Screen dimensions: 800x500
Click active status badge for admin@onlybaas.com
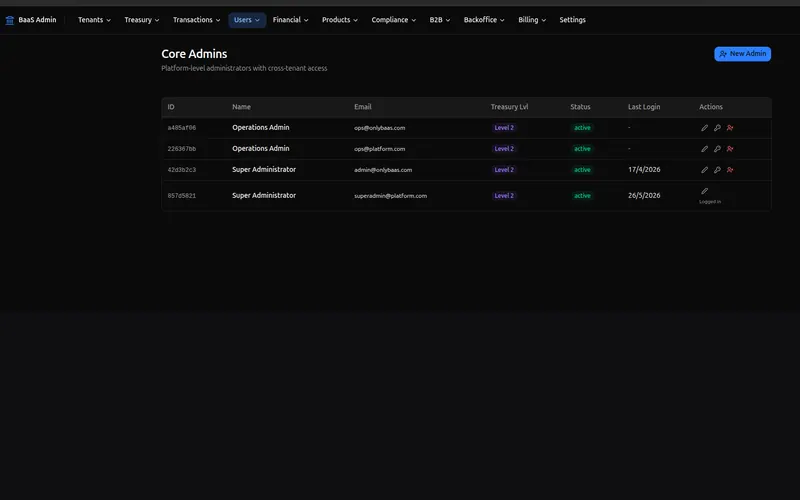[x=582, y=170]
